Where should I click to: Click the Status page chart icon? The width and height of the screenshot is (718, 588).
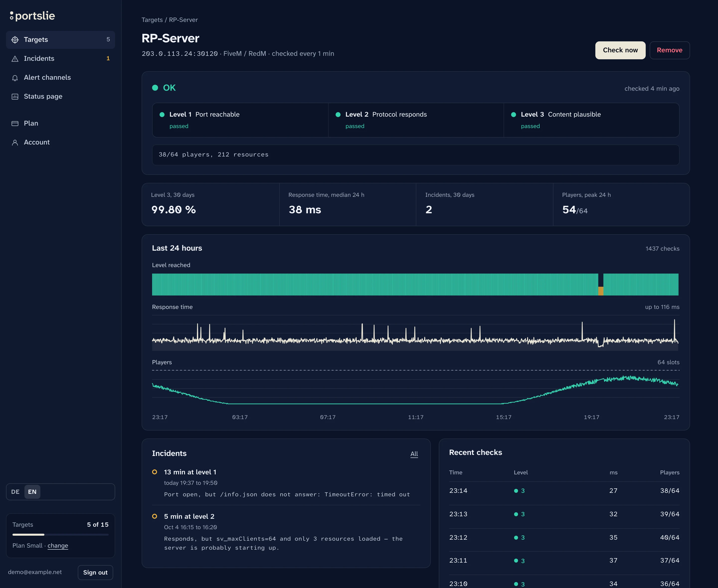(x=15, y=96)
